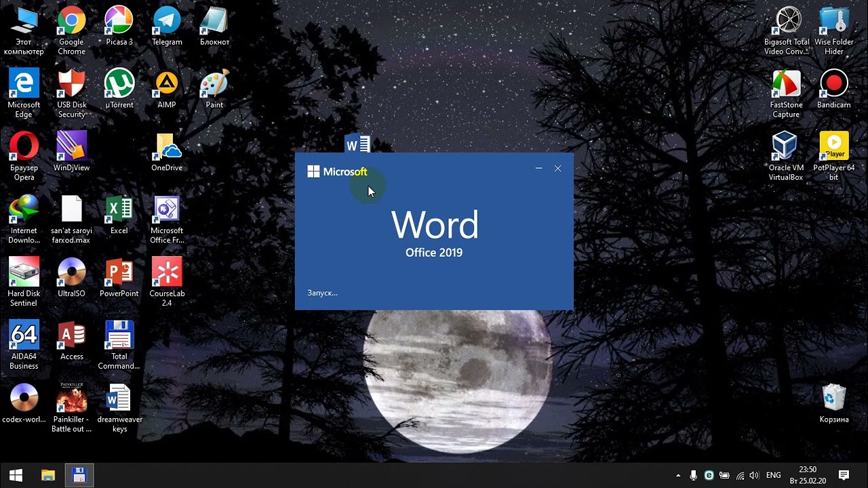Select Bigasoft Total Video Converter icon
This screenshot has height=488, width=868.
pyautogui.click(x=787, y=31)
